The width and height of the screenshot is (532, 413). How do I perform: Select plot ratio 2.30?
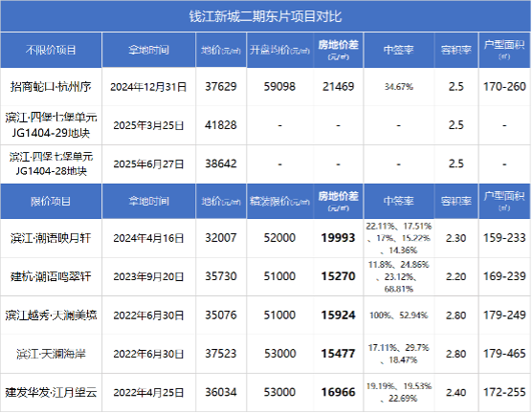(x=456, y=238)
